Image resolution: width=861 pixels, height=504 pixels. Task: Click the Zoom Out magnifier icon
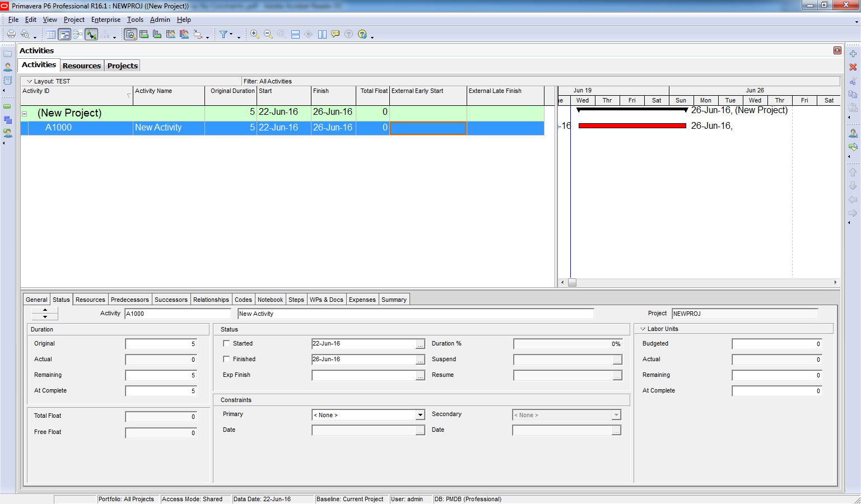[268, 34]
